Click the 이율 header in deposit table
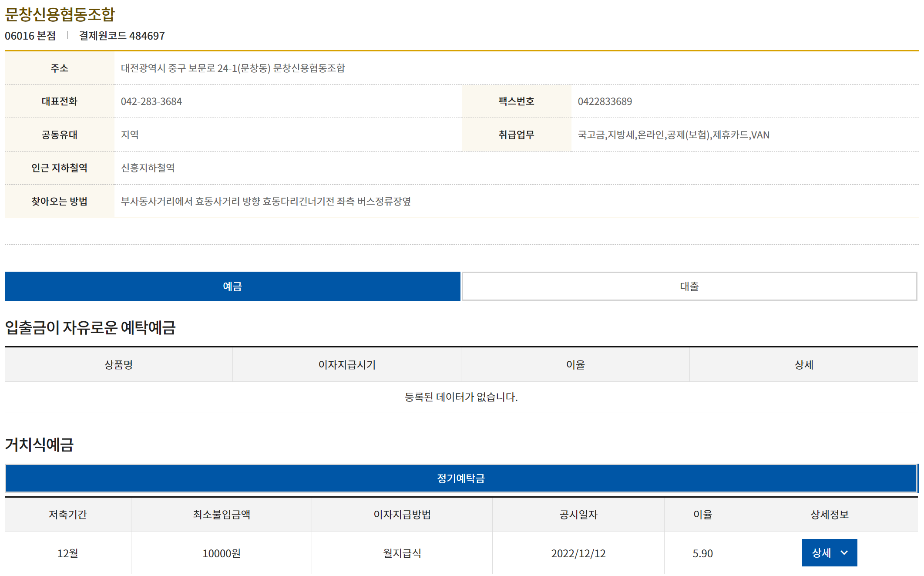The image size is (924, 576). coord(575,364)
